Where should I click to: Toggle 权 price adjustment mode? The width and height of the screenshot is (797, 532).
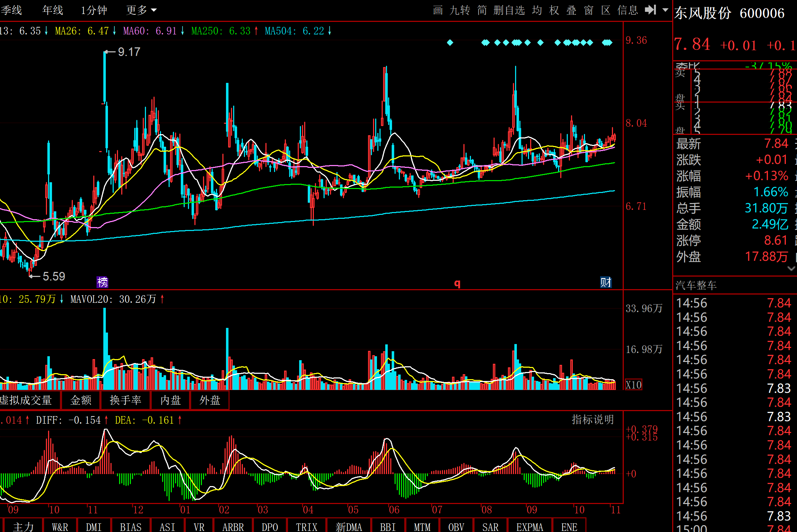pos(554,10)
